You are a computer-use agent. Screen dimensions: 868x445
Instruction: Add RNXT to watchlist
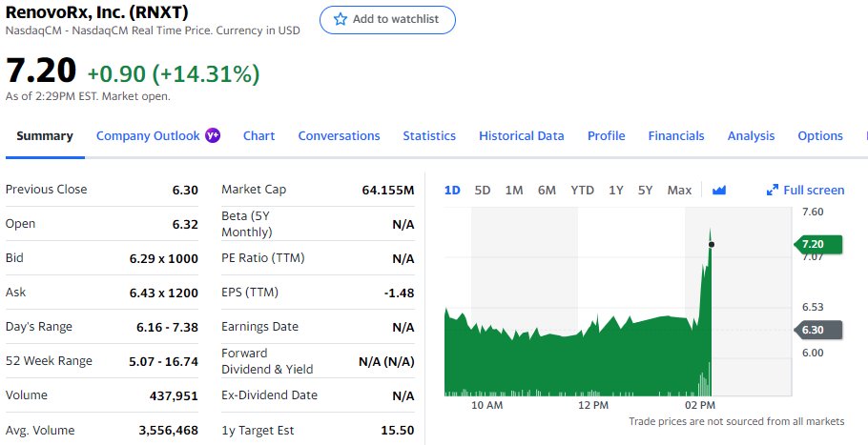tap(387, 20)
